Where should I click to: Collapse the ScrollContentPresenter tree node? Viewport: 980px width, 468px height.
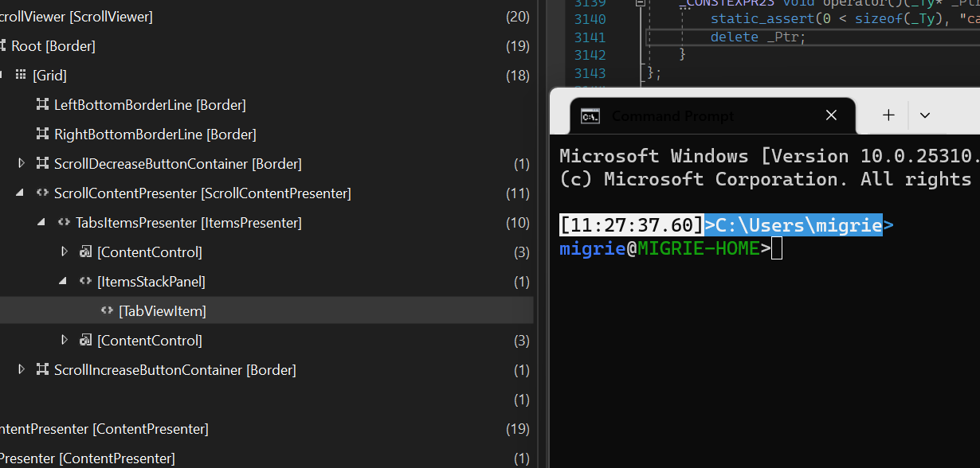[20, 193]
